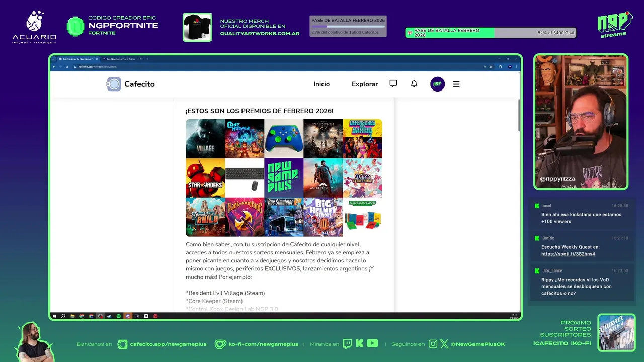
Task: Click the tuxol username in chat
Action: coord(546,206)
